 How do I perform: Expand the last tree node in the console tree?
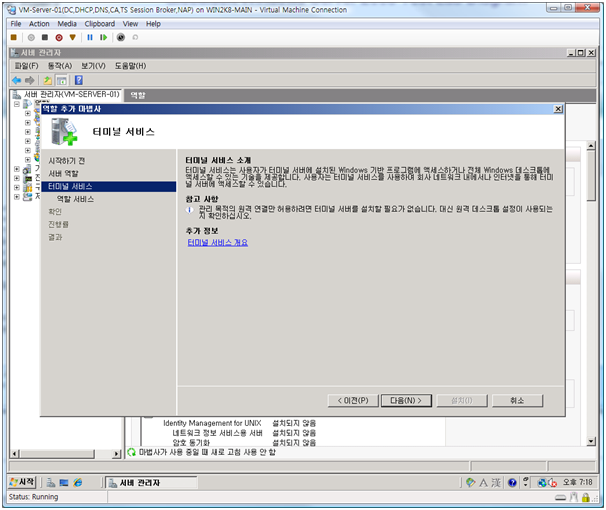click(x=17, y=197)
